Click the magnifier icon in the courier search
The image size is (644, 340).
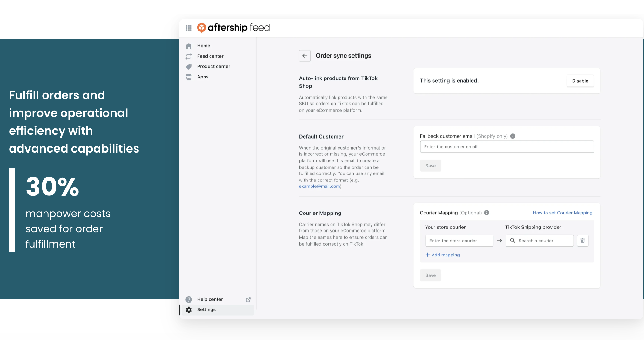coord(513,241)
